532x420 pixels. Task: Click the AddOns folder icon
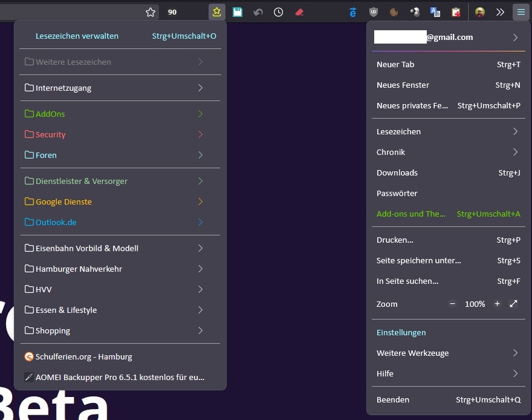(x=29, y=113)
